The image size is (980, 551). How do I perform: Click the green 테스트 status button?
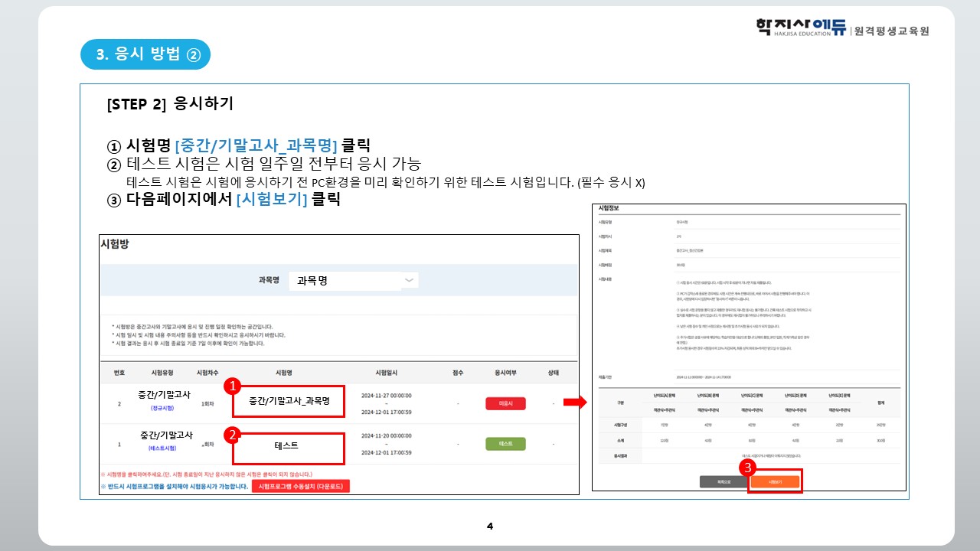click(x=505, y=444)
